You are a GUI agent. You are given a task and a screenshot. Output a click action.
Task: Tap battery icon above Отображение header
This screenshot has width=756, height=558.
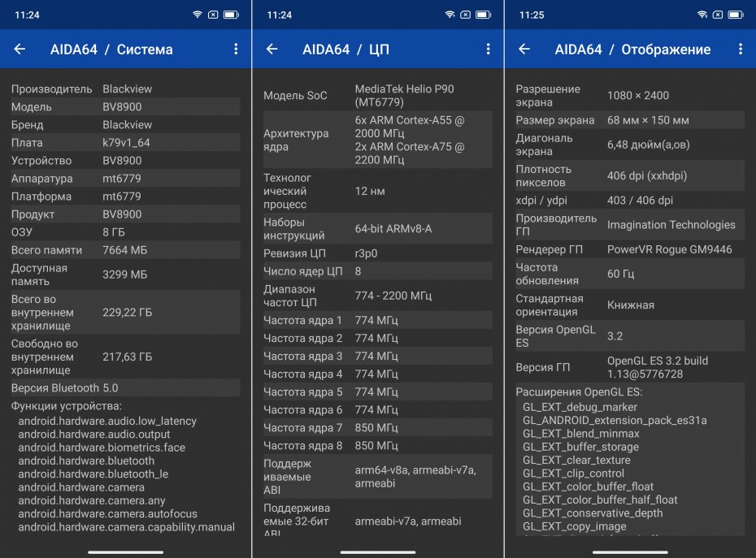coord(736,15)
